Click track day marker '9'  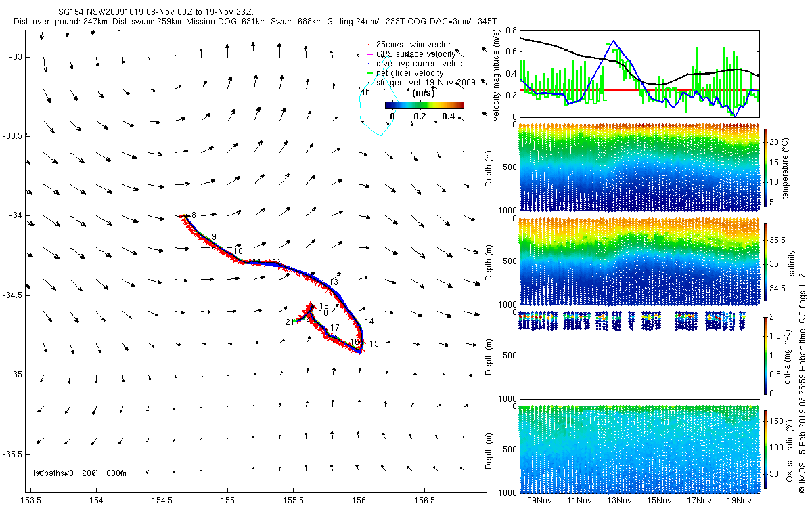[x=214, y=236]
